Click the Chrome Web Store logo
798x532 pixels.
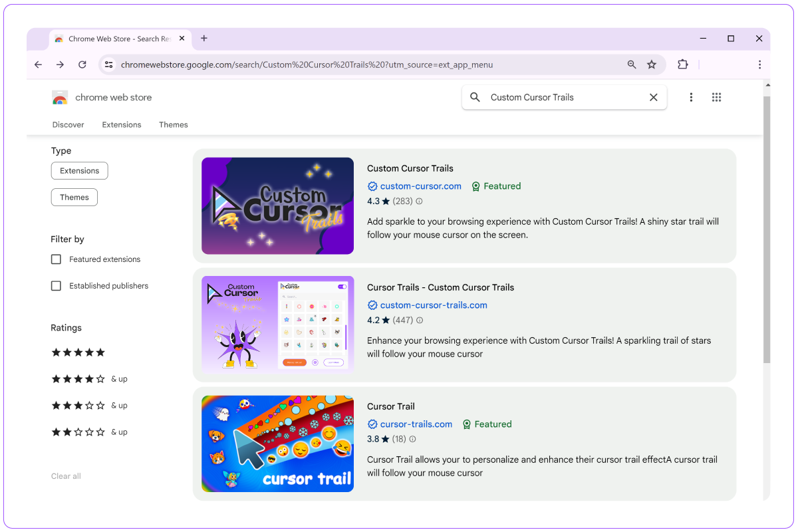point(60,98)
